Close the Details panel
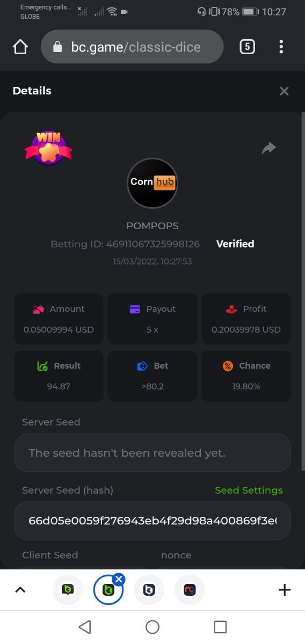The image size is (305, 644). point(284,91)
